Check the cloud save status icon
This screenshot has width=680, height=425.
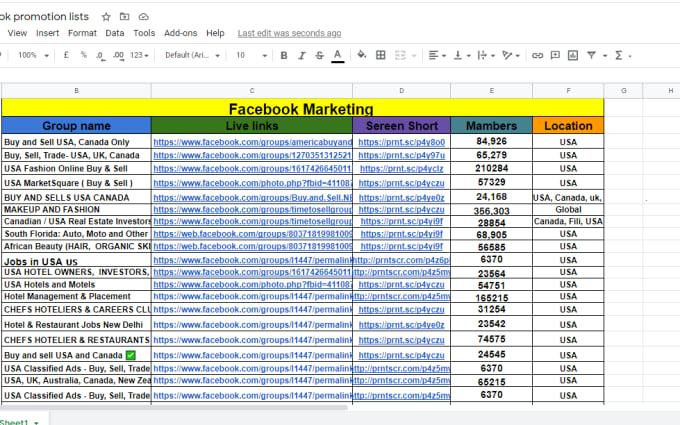coord(144,17)
